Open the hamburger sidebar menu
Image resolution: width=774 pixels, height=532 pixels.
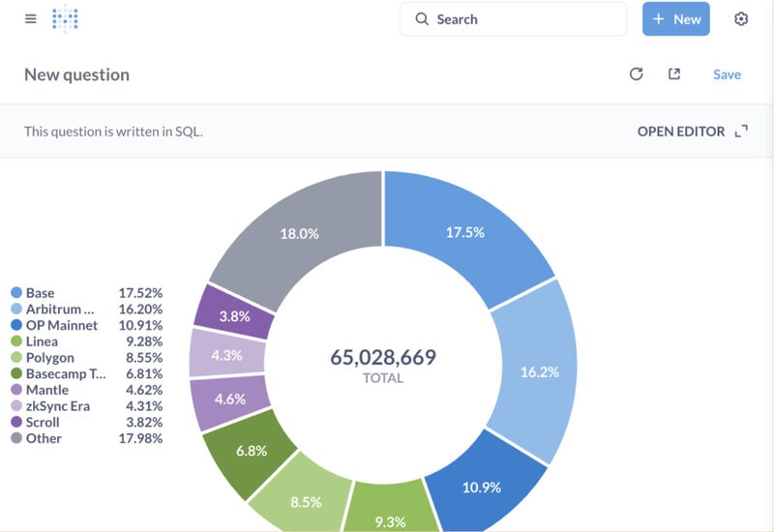pyautogui.click(x=31, y=18)
